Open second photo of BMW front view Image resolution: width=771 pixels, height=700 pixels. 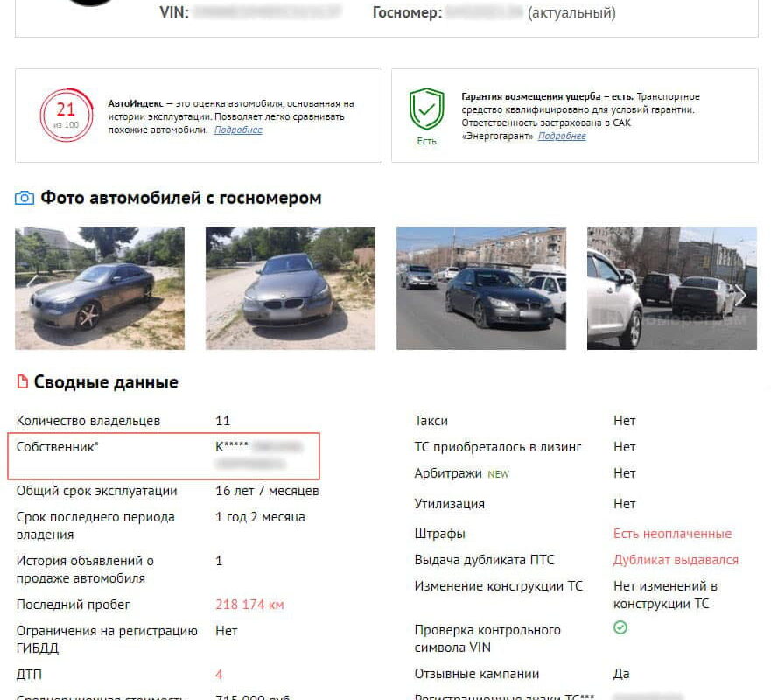290,288
